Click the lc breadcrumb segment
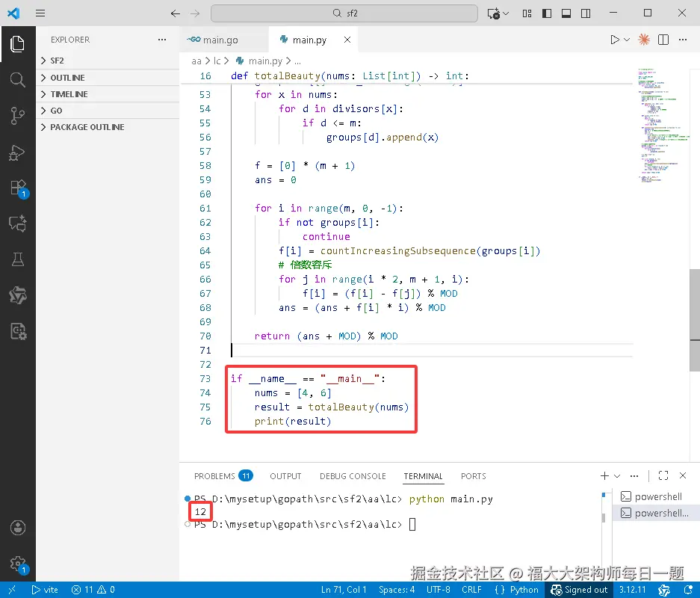The width and height of the screenshot is (700, 598). tap(217, 61)
